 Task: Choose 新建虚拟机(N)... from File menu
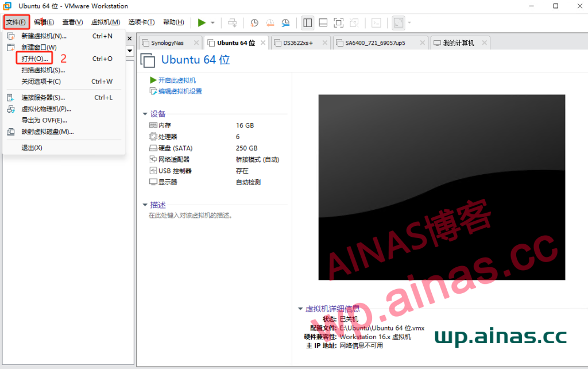64,36
